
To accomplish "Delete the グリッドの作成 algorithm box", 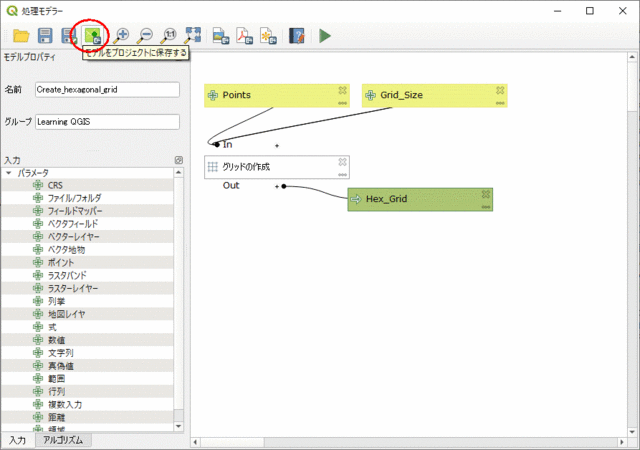I will [x=342, y=162].
